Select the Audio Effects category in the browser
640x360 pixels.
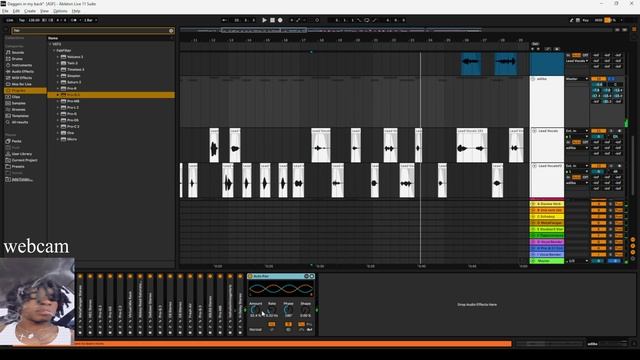[x=23, y=71]
